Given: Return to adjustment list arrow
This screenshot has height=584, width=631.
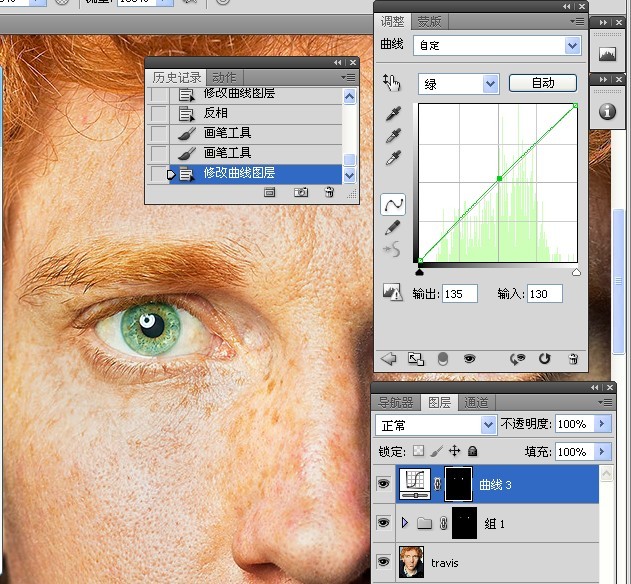Looking at the screenshot, I should coord(389,358).
